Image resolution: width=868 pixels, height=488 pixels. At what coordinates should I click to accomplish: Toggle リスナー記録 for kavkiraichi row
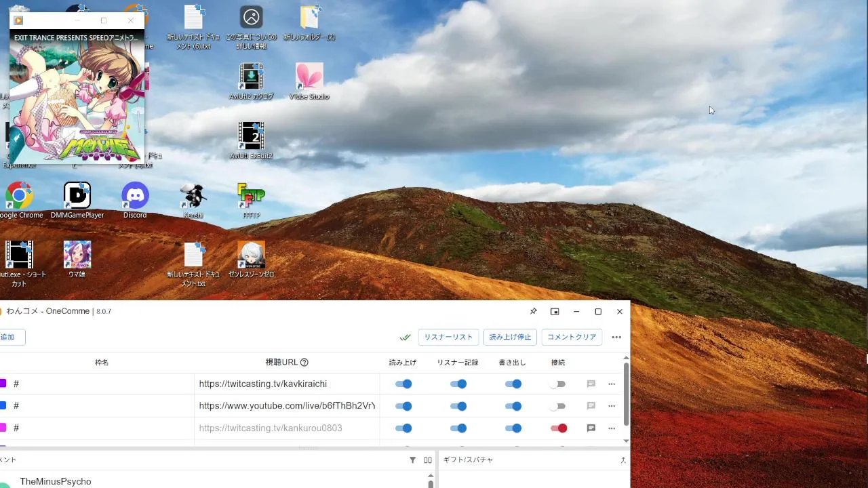(x=458, y=384)
